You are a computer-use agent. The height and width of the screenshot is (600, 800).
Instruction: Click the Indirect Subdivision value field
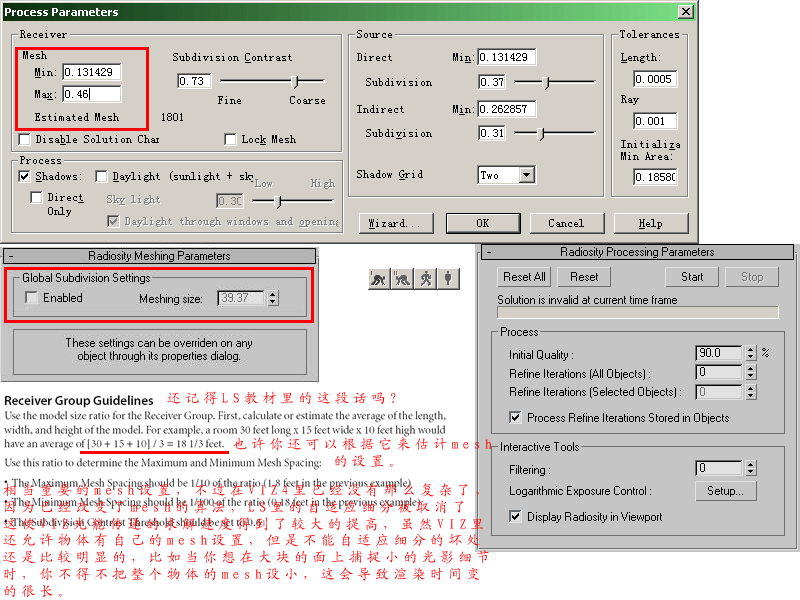click(x=492, y=133)
